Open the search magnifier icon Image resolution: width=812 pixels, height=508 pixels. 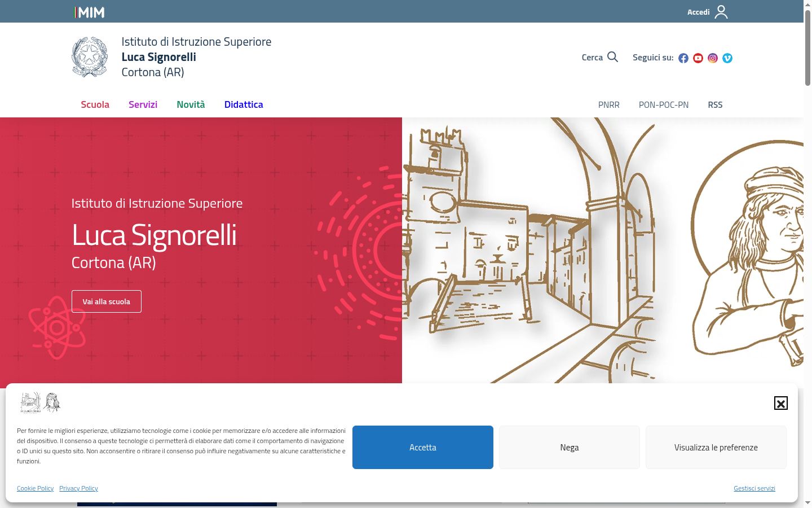[613, 57]
